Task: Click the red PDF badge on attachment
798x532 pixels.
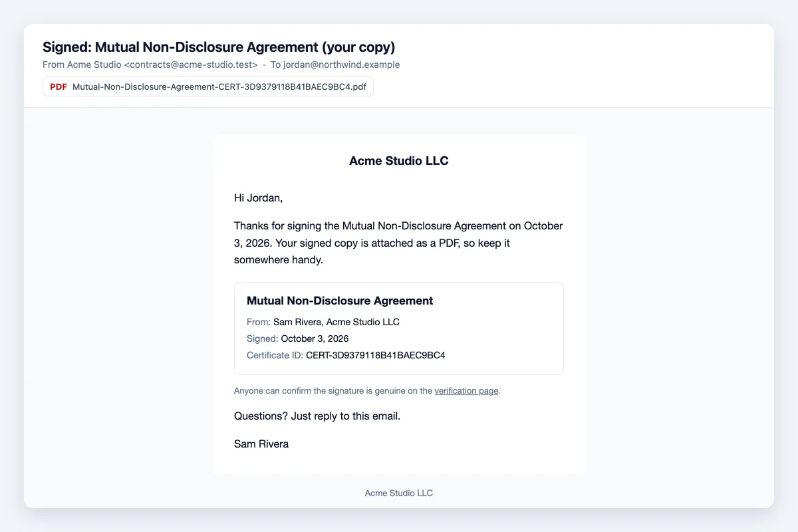Action: click(x=59, y=86)
